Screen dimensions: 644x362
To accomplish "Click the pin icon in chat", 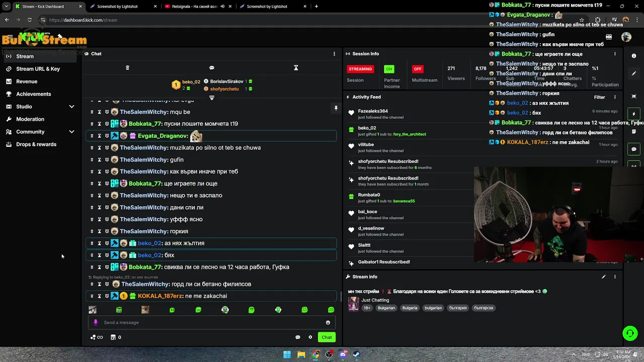I will tap(336, 108).
